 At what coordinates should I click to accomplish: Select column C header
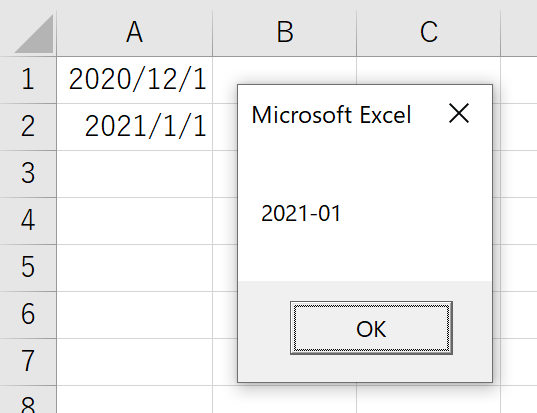pos(428,32)
